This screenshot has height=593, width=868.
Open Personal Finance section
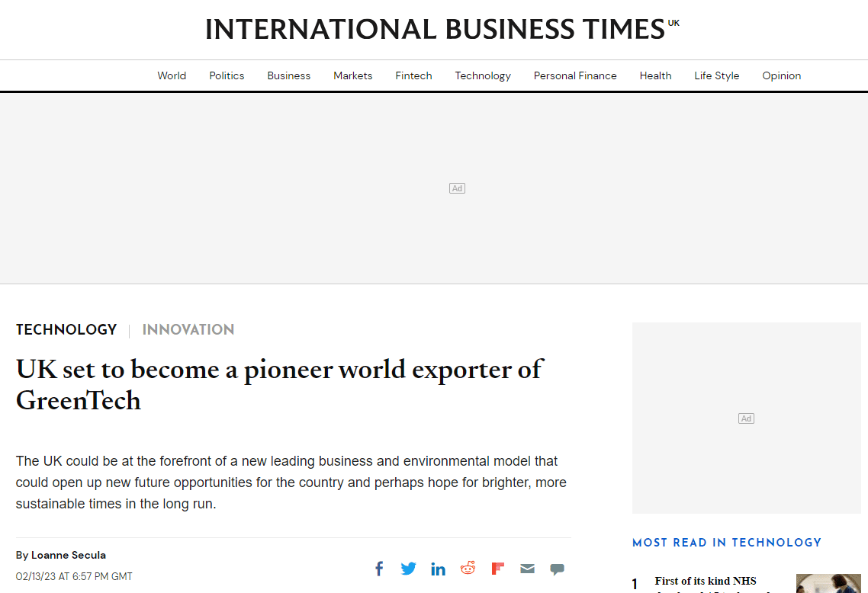tap(575, 75)
